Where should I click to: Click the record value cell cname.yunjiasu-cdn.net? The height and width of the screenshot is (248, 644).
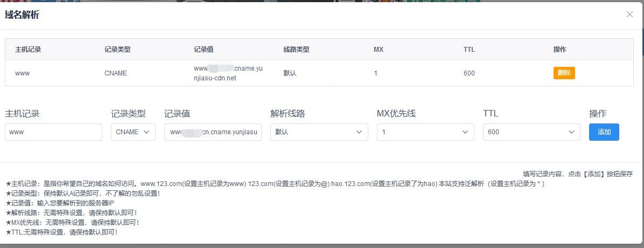[228, 73]
